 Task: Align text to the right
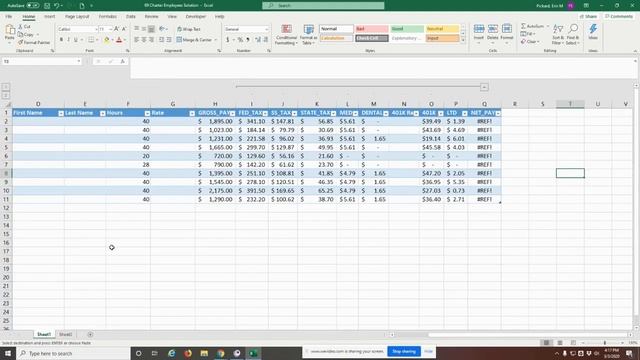(x=151, y=40)
